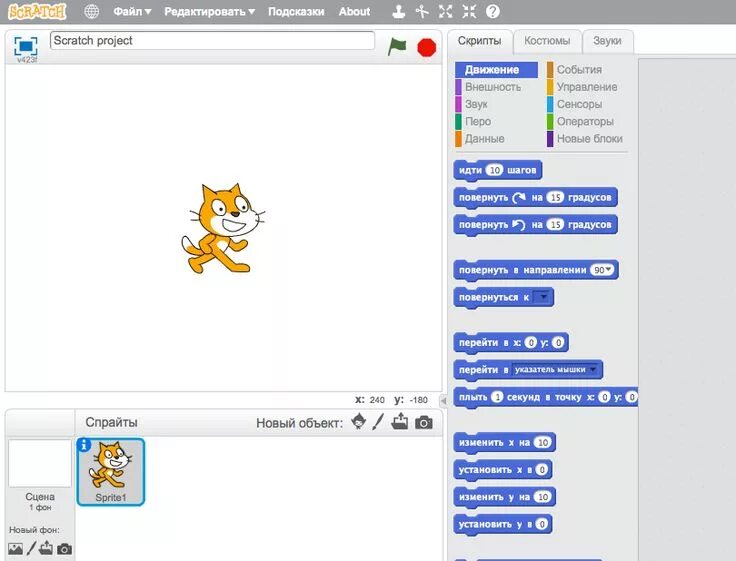The image size is (736, 561).
Task: Stop project with the red stop sign
Action: click(426, 47)
